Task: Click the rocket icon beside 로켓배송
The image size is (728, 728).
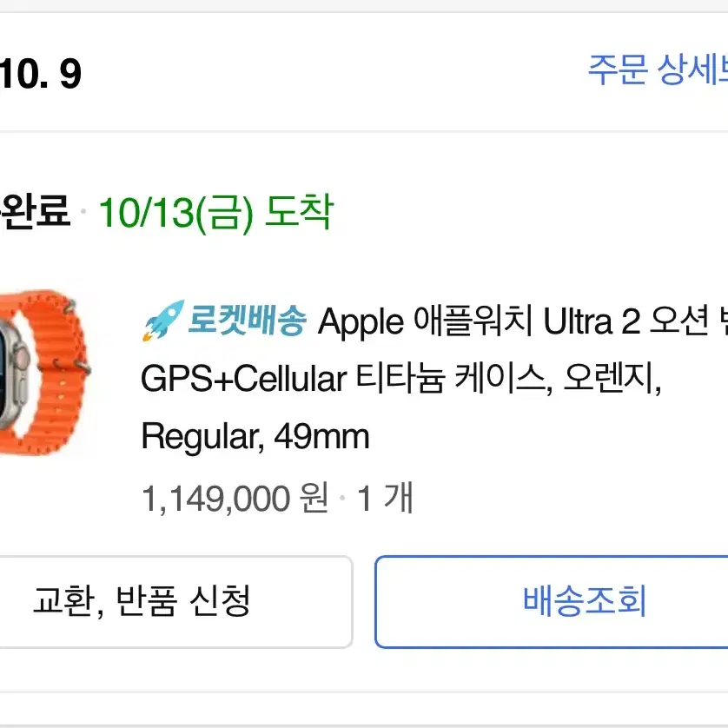Action: click(163, 321)
